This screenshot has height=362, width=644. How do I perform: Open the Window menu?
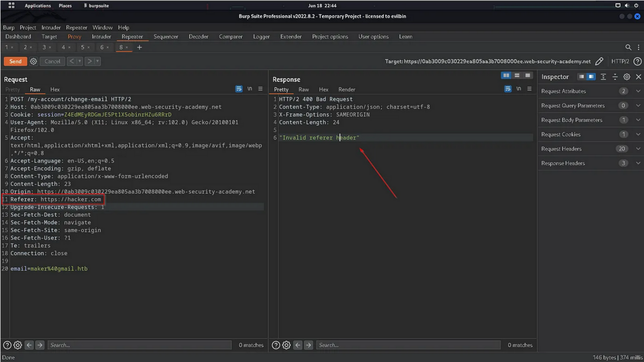pyautogui.click(x=103, y=27)
